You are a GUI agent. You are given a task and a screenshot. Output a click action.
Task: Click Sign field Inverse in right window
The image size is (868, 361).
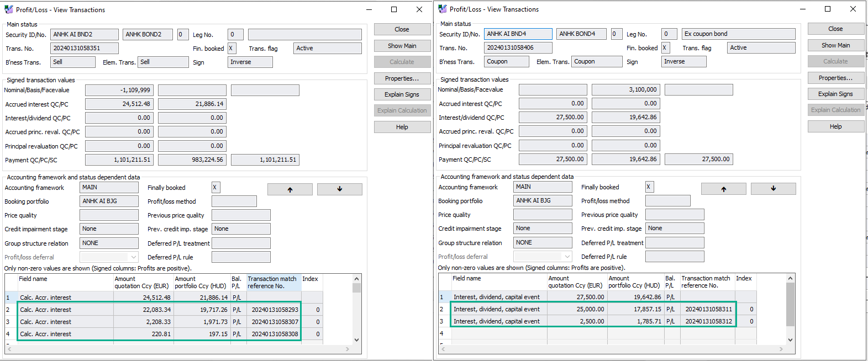tap(684, 61)
